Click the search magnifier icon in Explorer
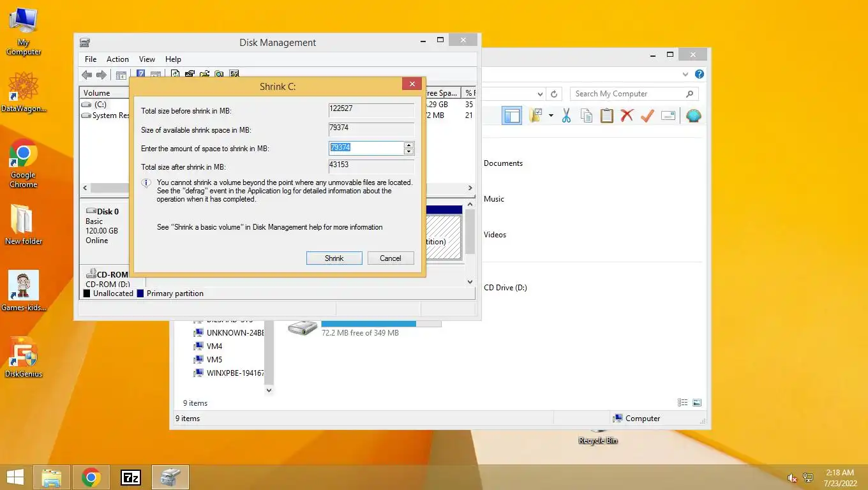 coord(689,94)
